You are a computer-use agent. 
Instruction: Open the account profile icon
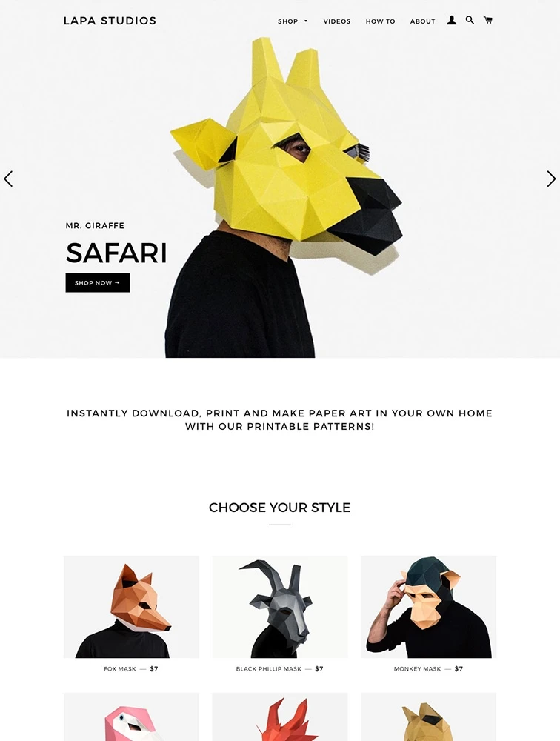click(x=452, y=20)
